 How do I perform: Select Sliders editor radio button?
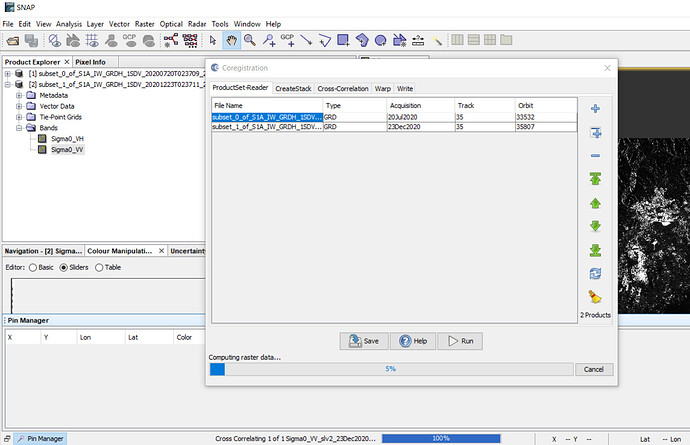pyautogui.click(x=63, y=268)
